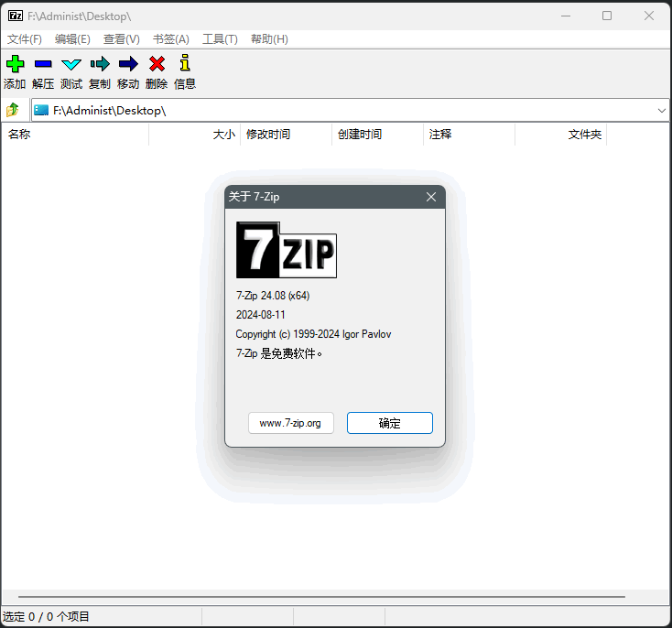
Task: Open the View (查看) menu
Action: point(122,39)
